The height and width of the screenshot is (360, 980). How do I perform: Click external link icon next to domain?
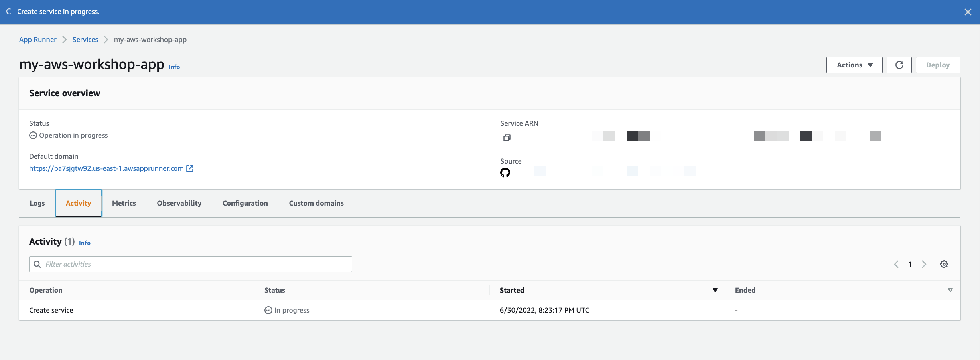coord(190,168)
